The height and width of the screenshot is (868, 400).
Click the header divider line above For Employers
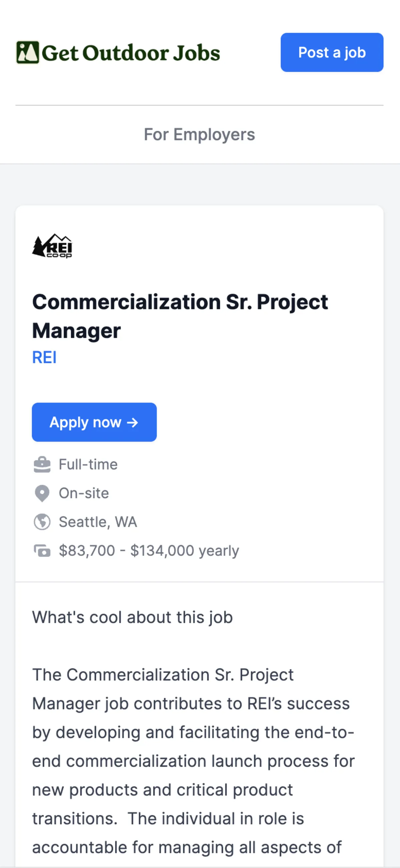click(x=199, y=105)
